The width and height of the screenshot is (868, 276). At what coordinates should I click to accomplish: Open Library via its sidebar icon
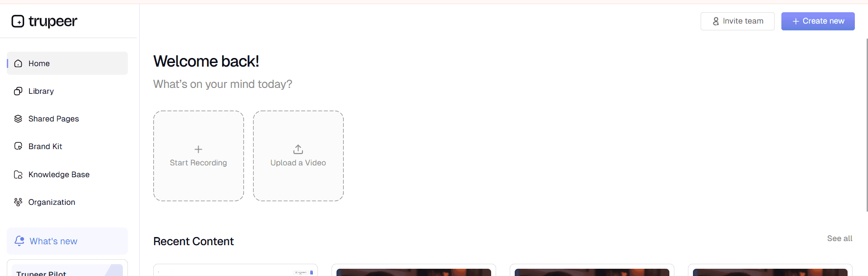click(x=18, y=91)
